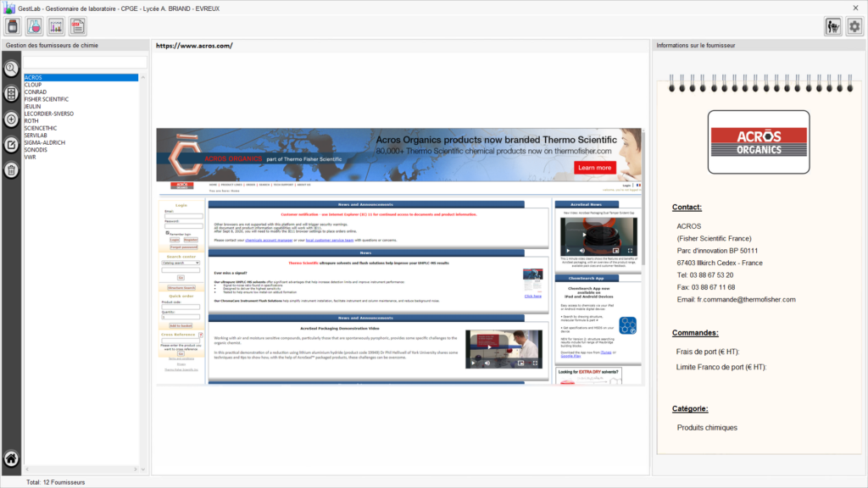Delete supplier using trash icon
The height and width of the screenshot is (488, 868).
(11, 170)
